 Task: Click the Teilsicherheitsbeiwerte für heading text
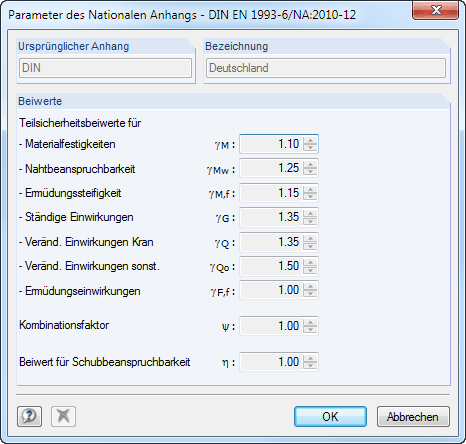pos(80,123)
